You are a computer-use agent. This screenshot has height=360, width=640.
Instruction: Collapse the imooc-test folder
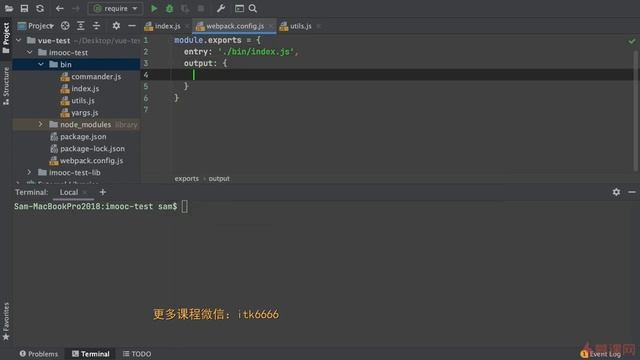point(29,52)
